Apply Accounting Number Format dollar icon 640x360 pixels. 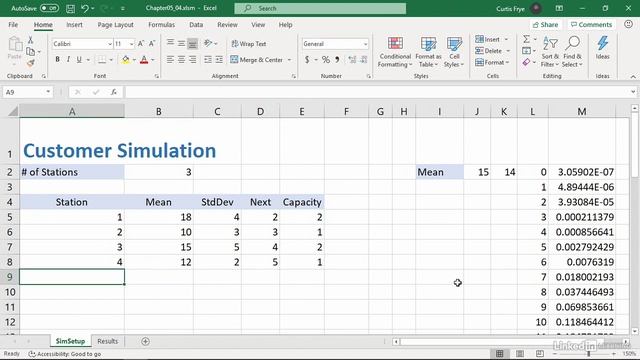(x=307, y=60)
